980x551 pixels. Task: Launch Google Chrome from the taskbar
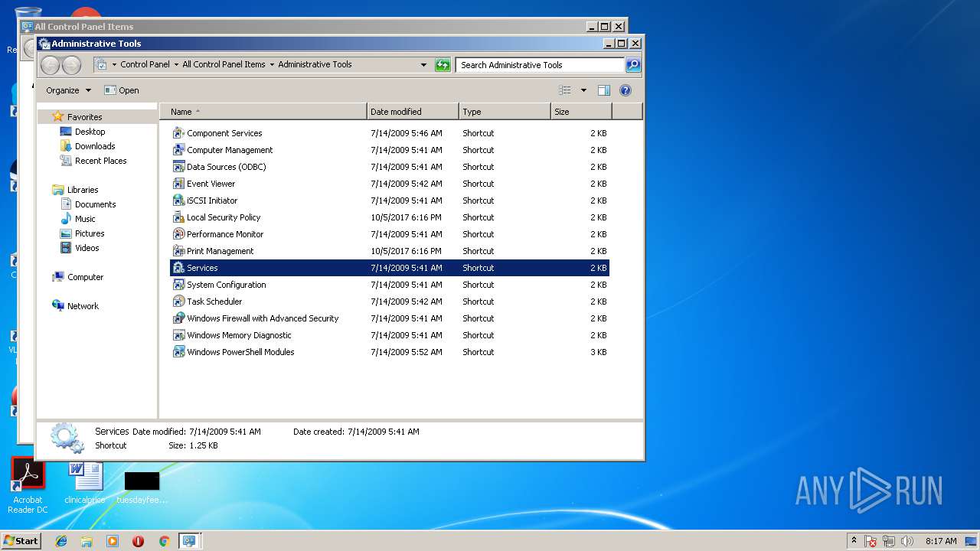164,541
